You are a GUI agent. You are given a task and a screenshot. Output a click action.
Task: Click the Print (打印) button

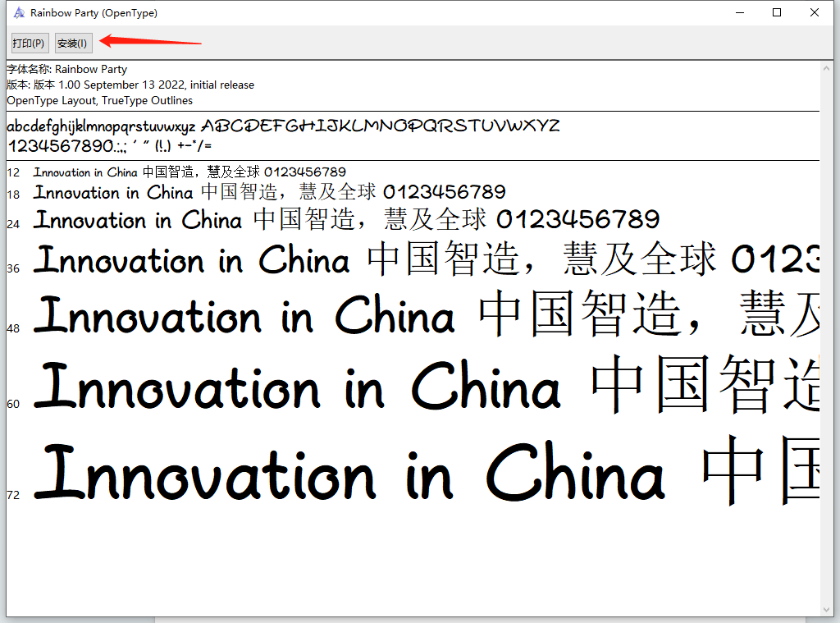(x=29, y=43)
